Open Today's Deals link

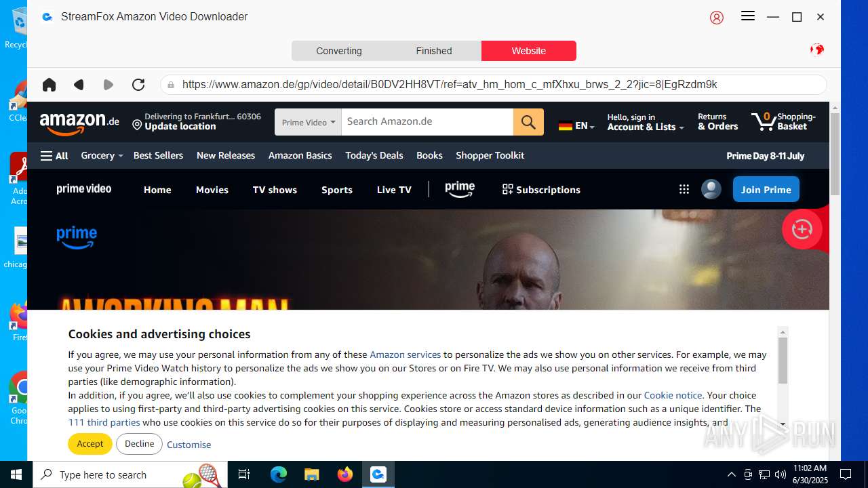click(374, 155)
